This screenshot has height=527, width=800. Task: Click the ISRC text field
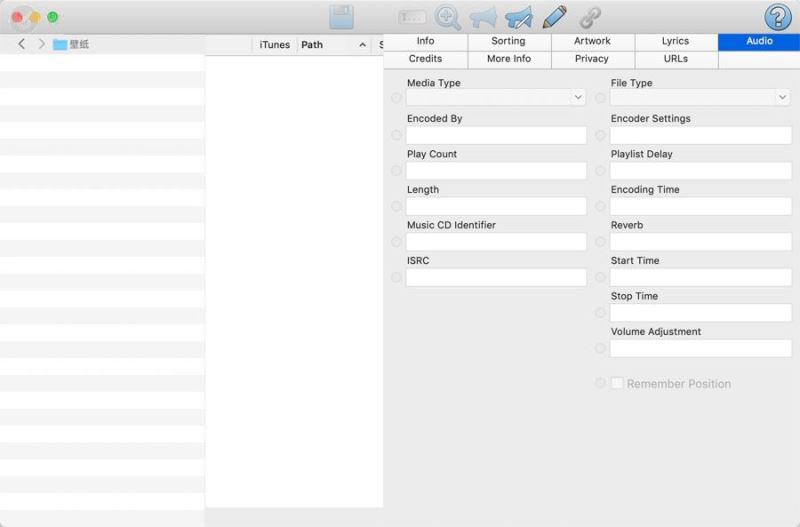(496, 278)
